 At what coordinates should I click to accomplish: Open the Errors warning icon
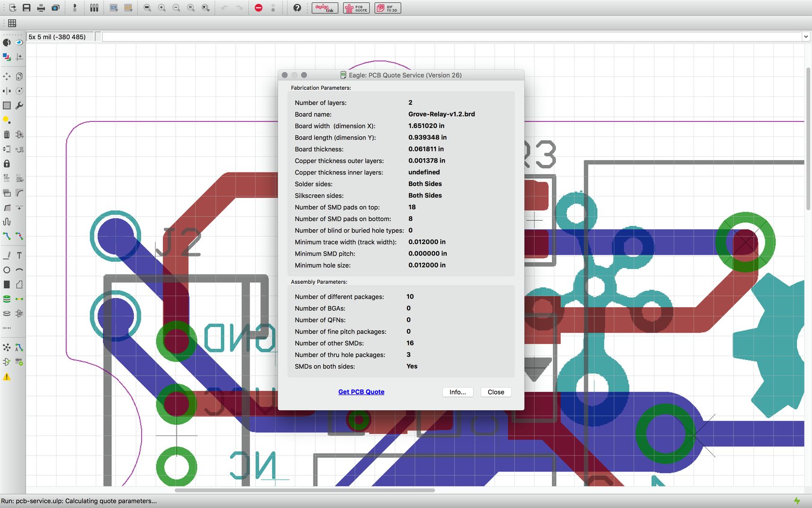click(x=7, y=377)
